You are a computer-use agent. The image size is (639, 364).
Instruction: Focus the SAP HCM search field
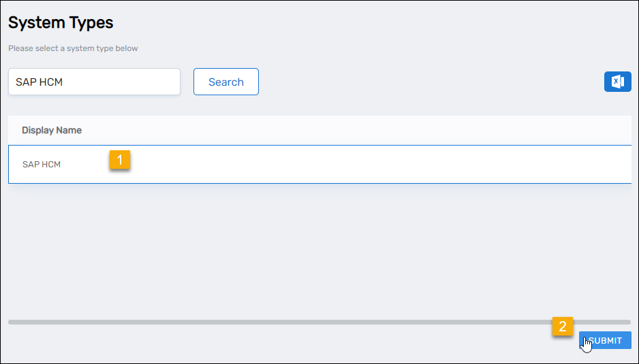click(94, 82)
